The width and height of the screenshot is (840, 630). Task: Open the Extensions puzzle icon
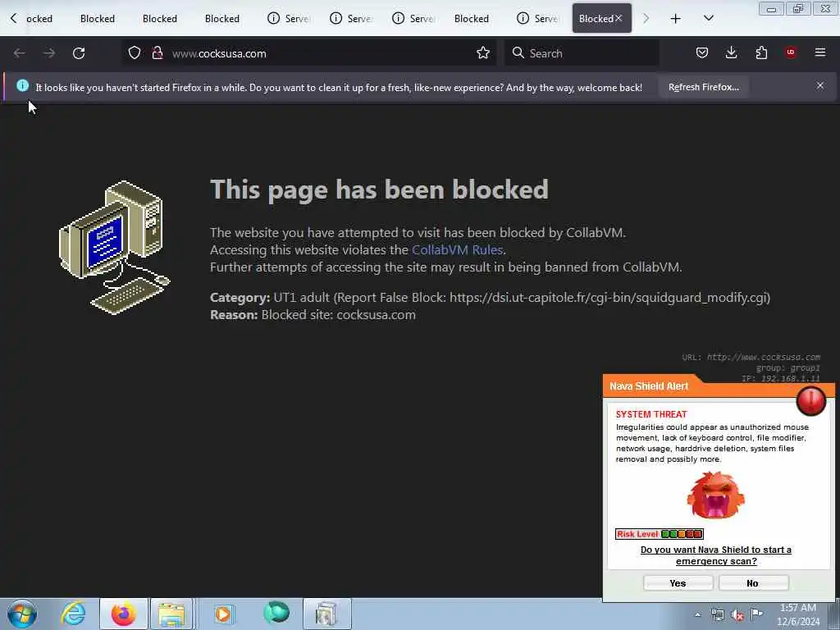[761, 53]
